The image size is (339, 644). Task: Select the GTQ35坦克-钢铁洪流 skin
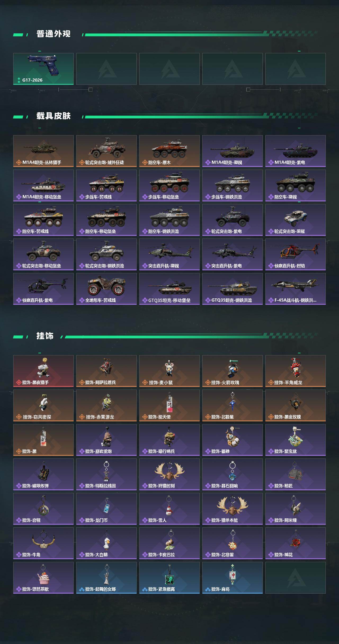click(233, 289)
